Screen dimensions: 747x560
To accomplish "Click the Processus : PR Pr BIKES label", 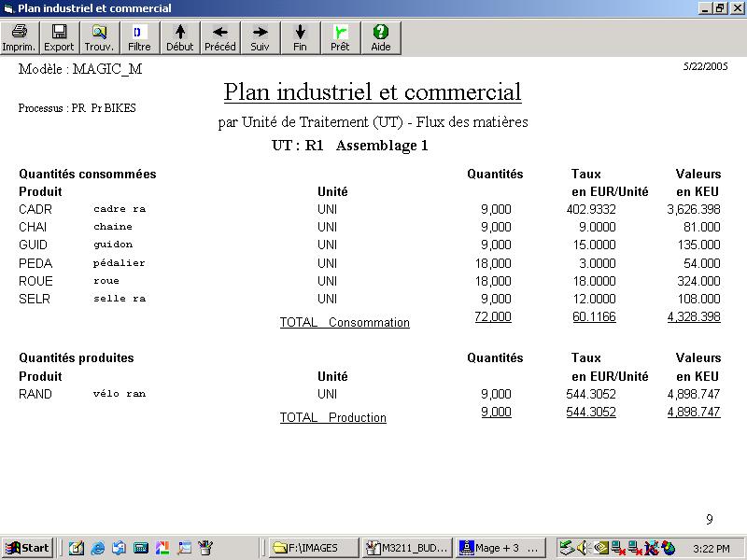I will click(x=78, y=108).
